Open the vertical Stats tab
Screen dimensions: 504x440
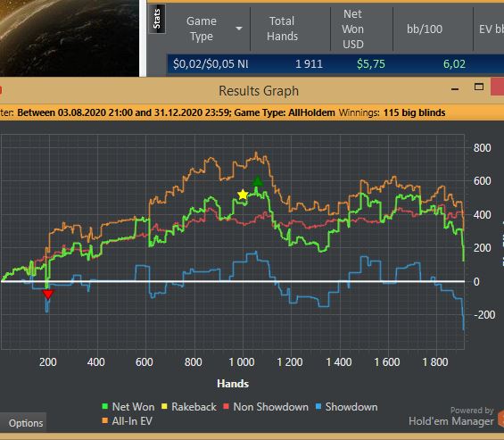pyautogui.click(x=157, y=19)
